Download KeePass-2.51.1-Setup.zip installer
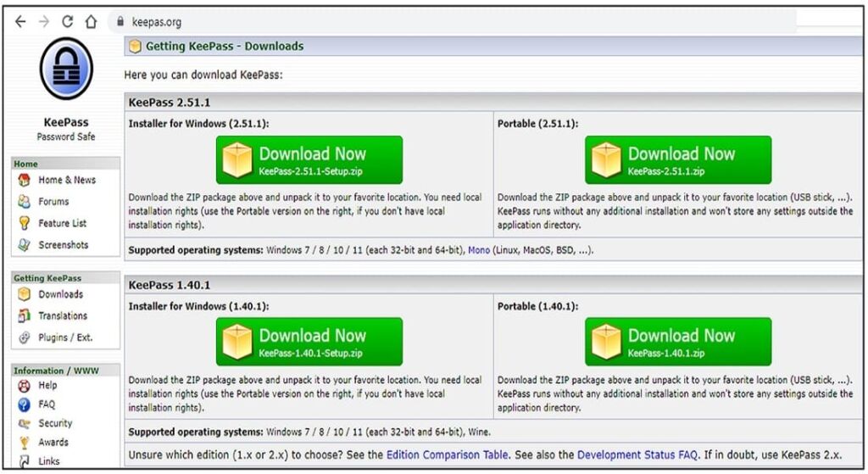 [x=309, y=160]
